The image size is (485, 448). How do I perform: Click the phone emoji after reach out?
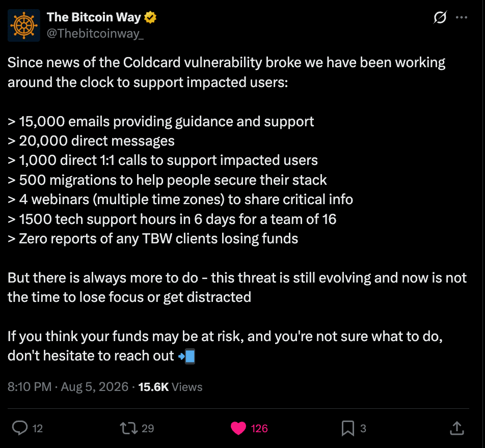click(x=187, y=356)
